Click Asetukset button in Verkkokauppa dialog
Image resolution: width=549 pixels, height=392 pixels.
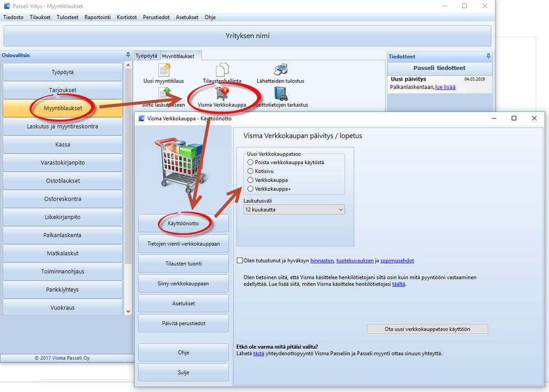(184, 304)
